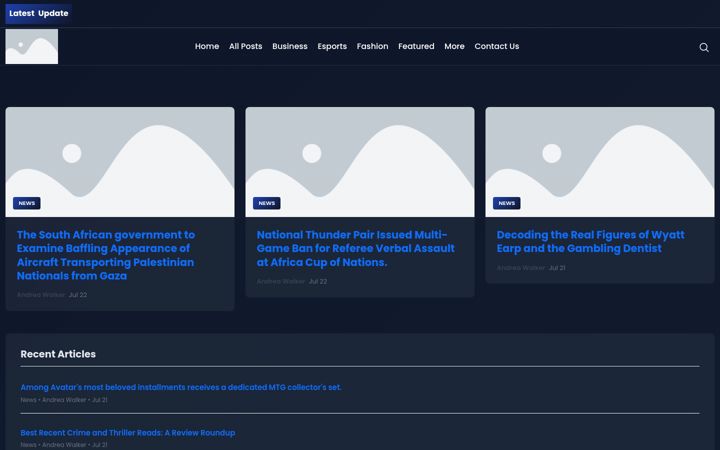Click byline under Avatar MTG article

64,400
